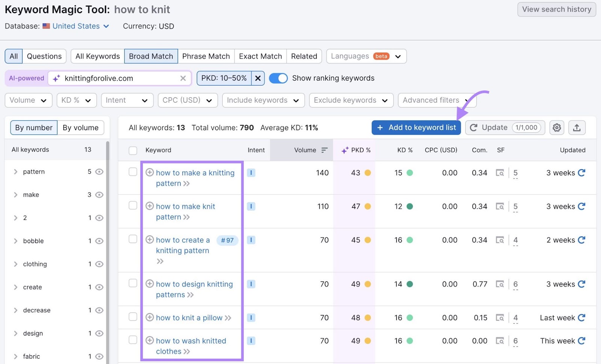Image resolution: width=601 pixels, height=364 pixels.
Task: Toggle eye icon for 'pattern' group
Action: coord(99,171)
